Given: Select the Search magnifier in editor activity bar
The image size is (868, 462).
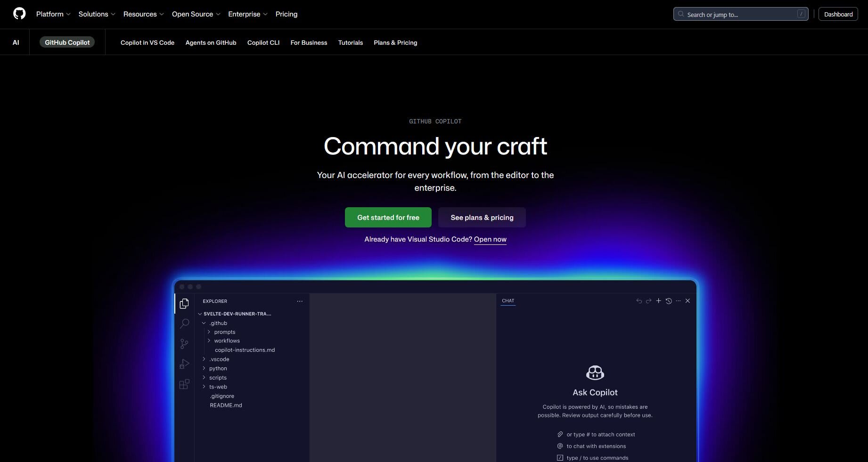Looking at the screenshot, I should 184,324.
